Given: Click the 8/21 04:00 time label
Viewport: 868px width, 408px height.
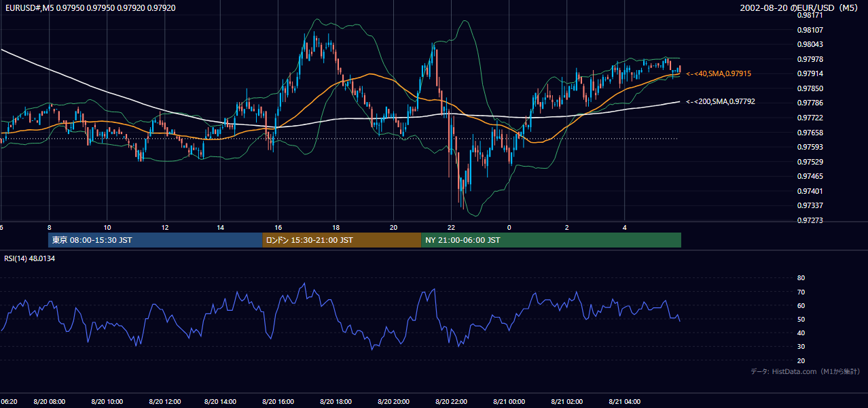Looking at the screenshot, I should 625,401.
